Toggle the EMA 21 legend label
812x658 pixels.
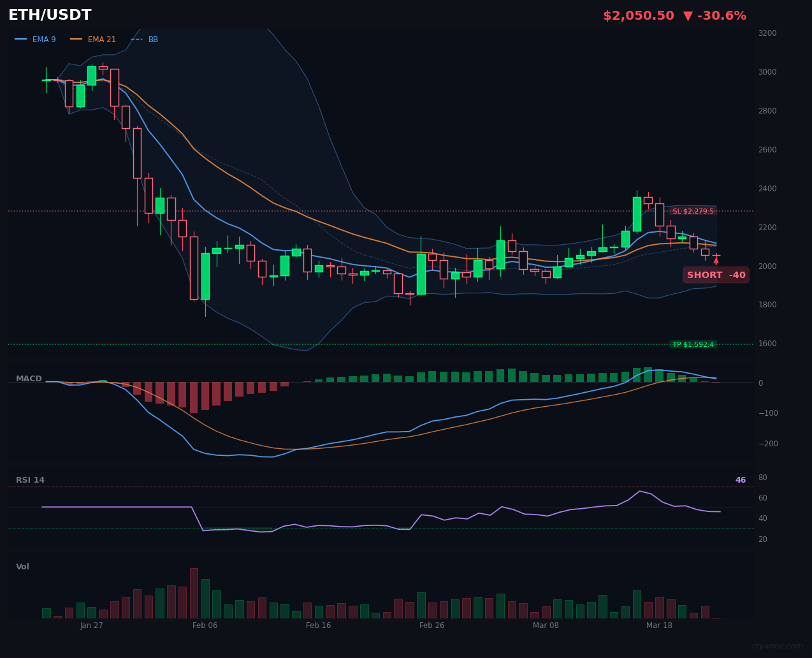pyautogui.click(x=102, y=40)
